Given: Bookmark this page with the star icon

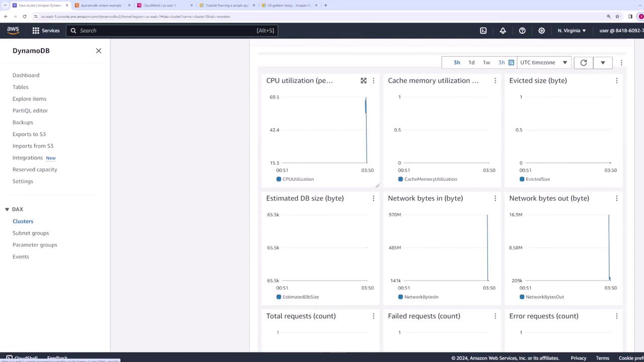Looking at the screenshot, I should click(617, 17).
